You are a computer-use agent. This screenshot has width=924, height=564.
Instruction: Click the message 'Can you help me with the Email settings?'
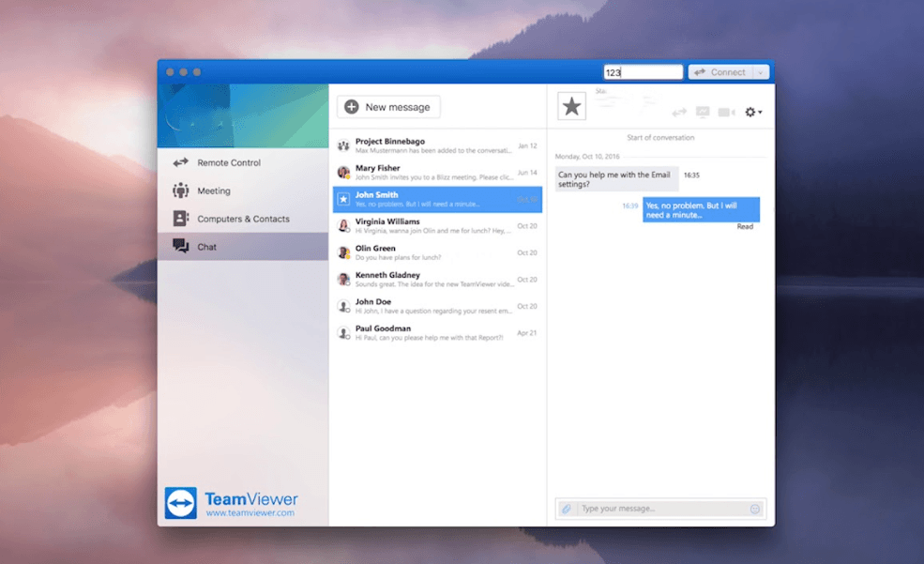616,179
